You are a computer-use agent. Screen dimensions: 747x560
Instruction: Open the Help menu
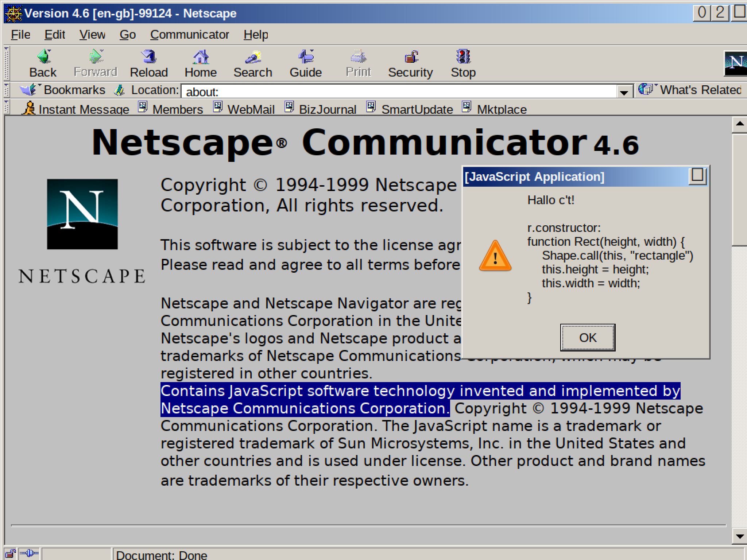(x=256, y=35)
